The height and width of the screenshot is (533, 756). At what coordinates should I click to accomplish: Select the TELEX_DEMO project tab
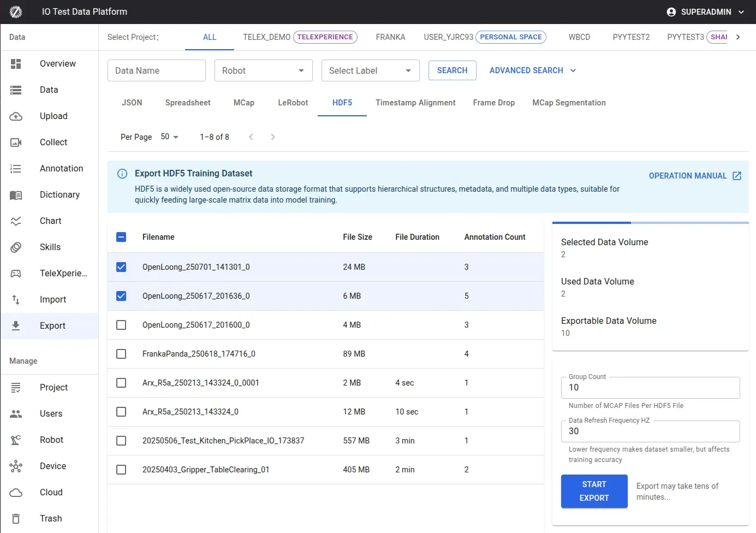point(300,37)
